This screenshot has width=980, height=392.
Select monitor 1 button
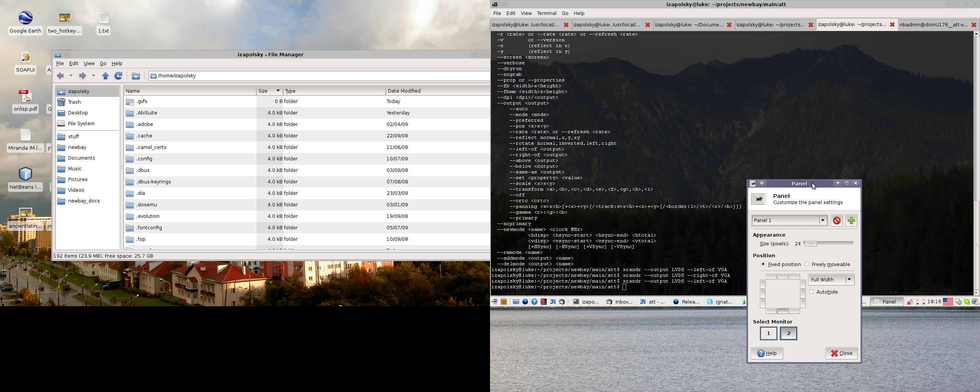768,333
